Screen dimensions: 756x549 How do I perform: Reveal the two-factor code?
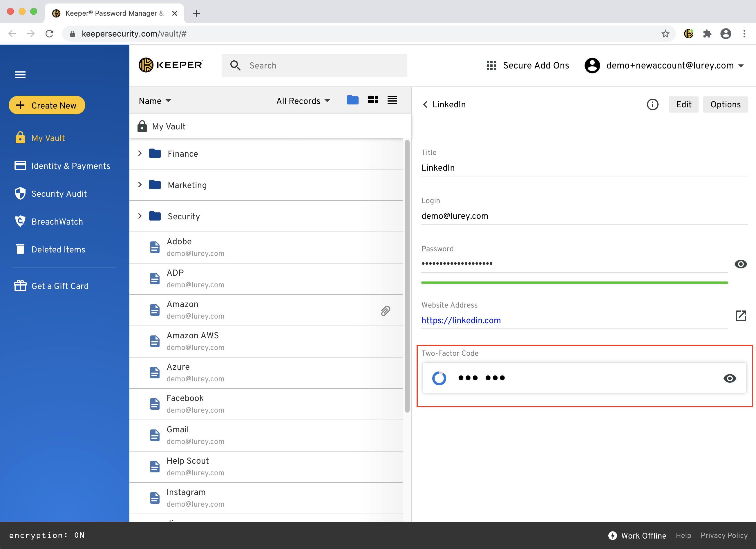729,378
